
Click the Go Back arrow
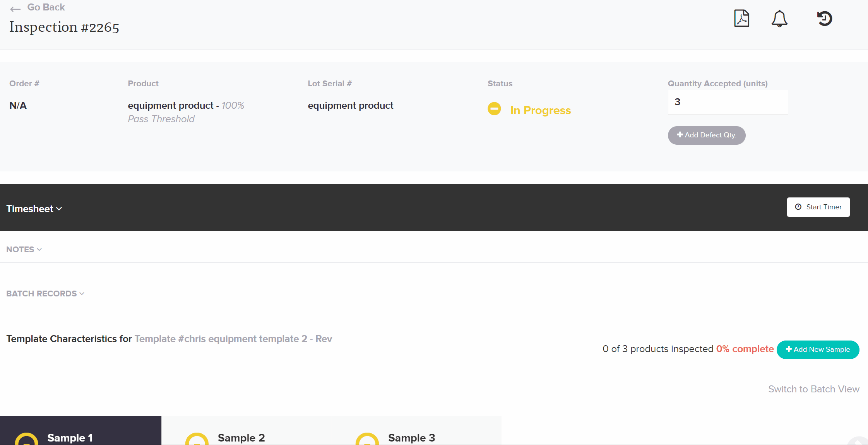tap(15, 9)
